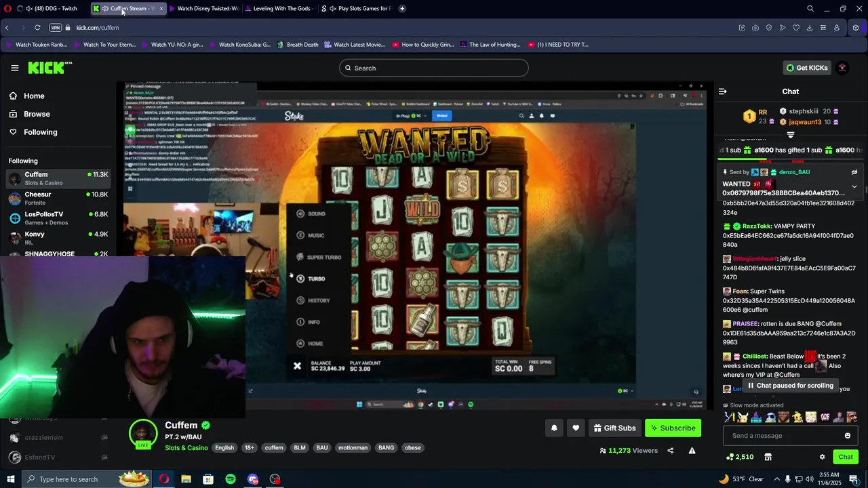Expand the pinned WANTED message chevron
Screen dimensions: 868x488
[x=854, y=186]
